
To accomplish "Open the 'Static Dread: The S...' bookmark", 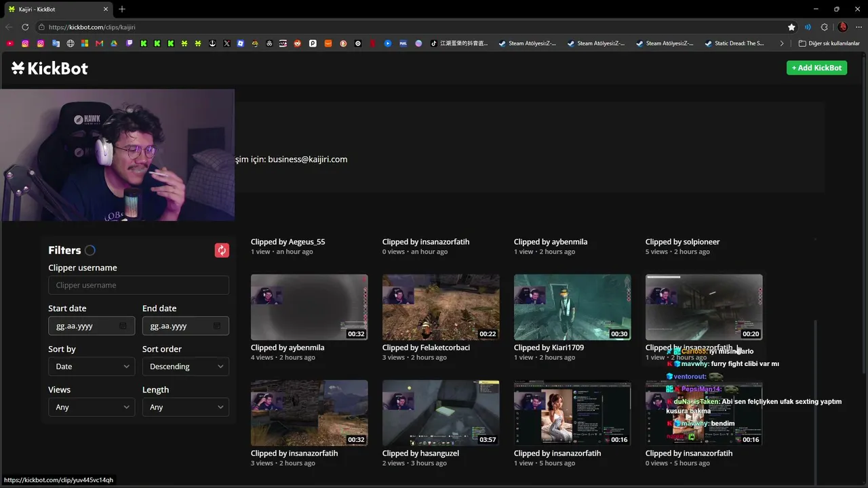I will (735, 43).
